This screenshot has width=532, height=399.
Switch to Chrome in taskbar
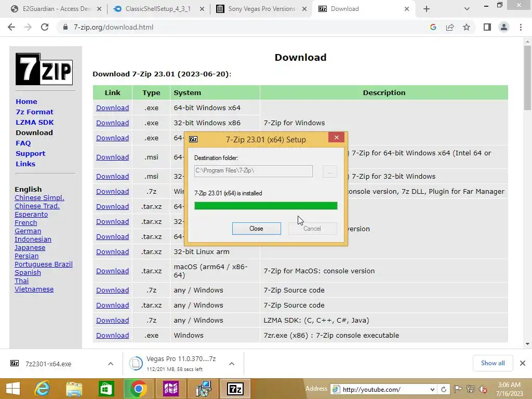pyautogui.click(x=138, y=389)
